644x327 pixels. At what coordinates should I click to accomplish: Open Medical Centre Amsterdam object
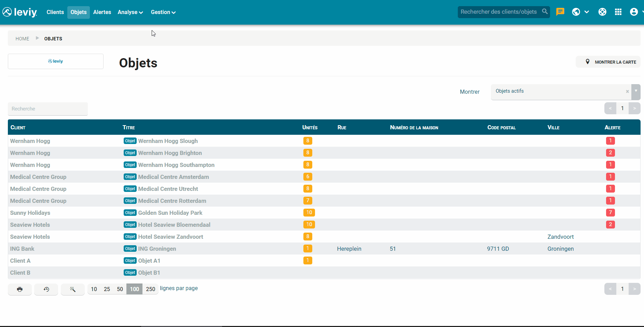[x=174, y=177]
